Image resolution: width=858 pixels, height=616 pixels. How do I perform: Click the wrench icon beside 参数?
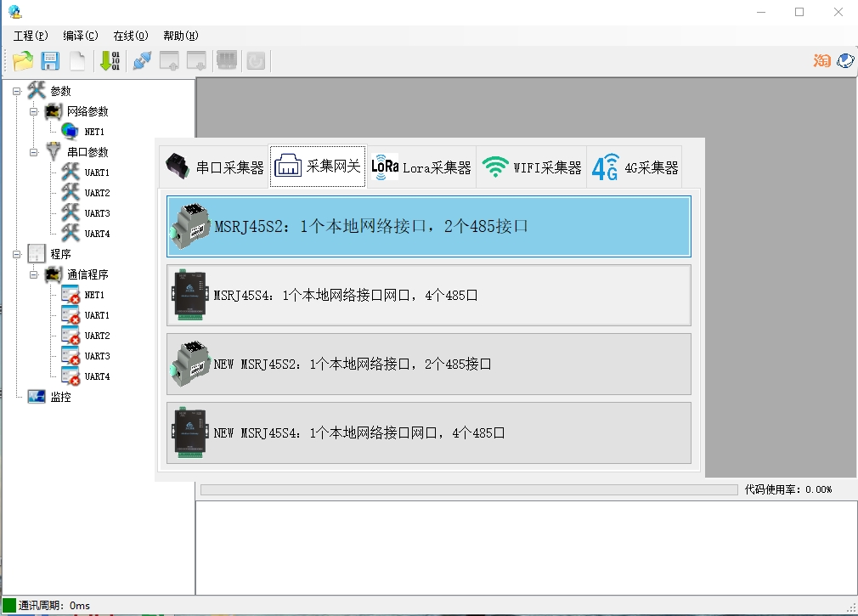[37, 90]
